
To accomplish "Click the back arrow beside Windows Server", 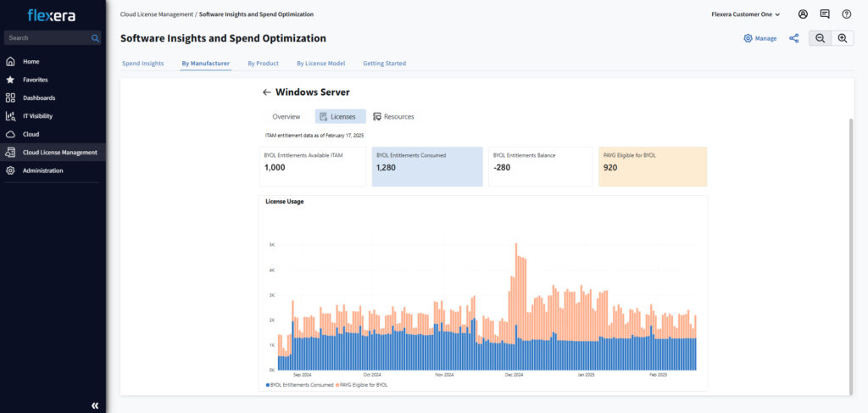I will tap(266, 92).
